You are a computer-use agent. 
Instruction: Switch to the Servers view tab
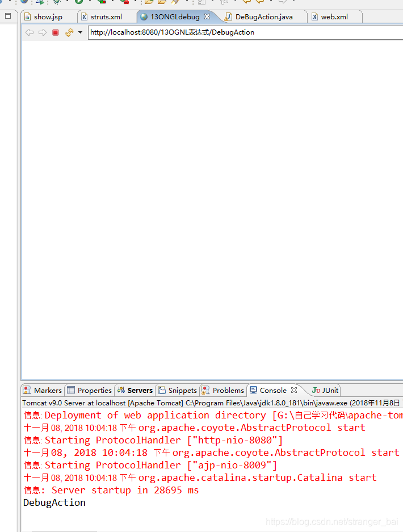[135, 390]
